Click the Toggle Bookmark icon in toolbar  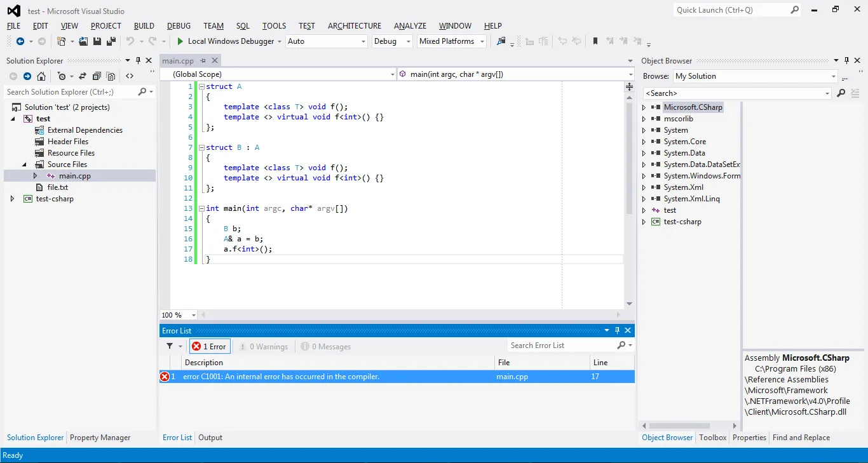tap(595, 41)
